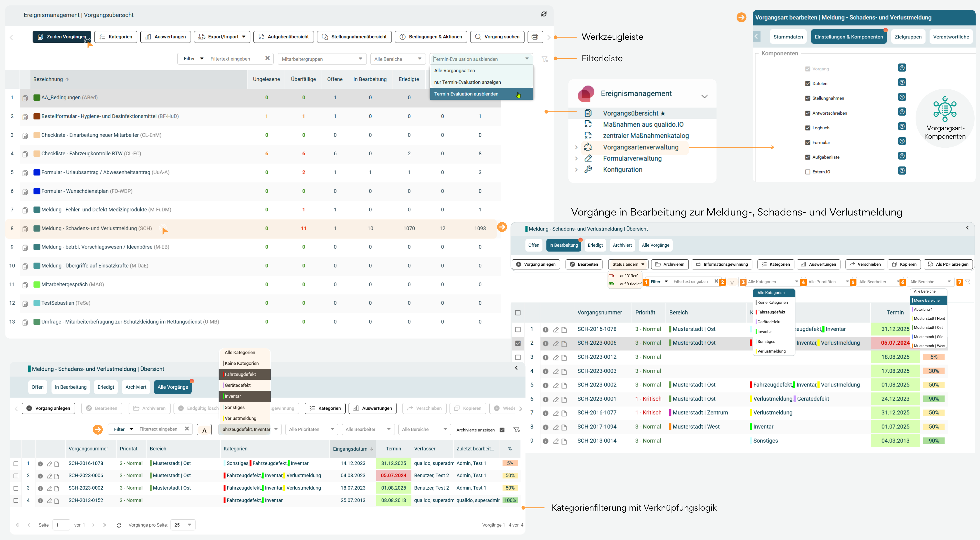Click the Seite number input field
This screenshot has width=980, height=540.
(61, 525)
